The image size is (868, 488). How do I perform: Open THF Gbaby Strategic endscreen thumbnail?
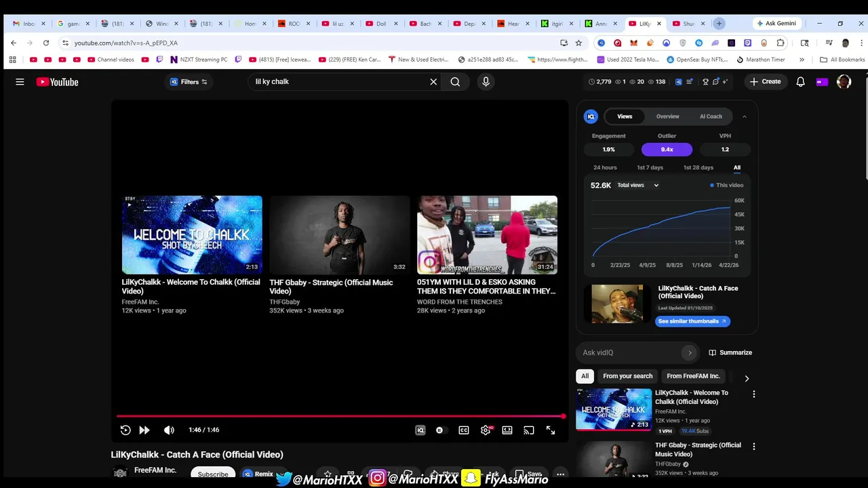pos(340,235)
